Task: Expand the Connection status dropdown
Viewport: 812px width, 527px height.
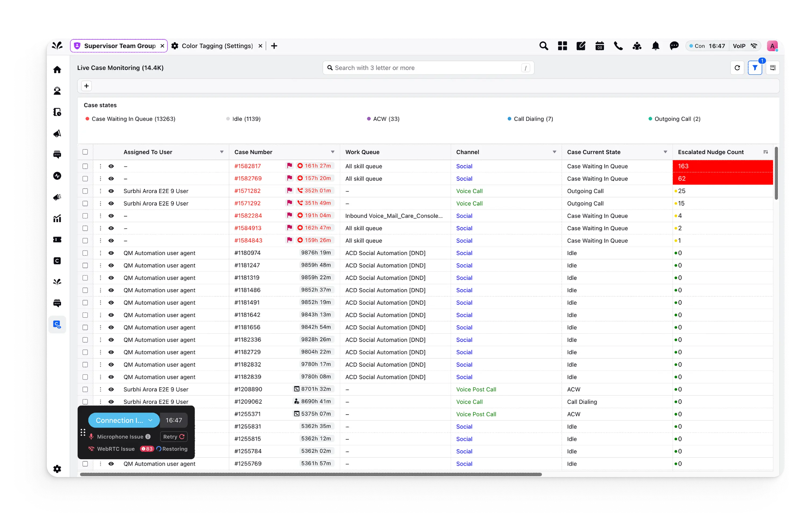Action: coord(150,420)
